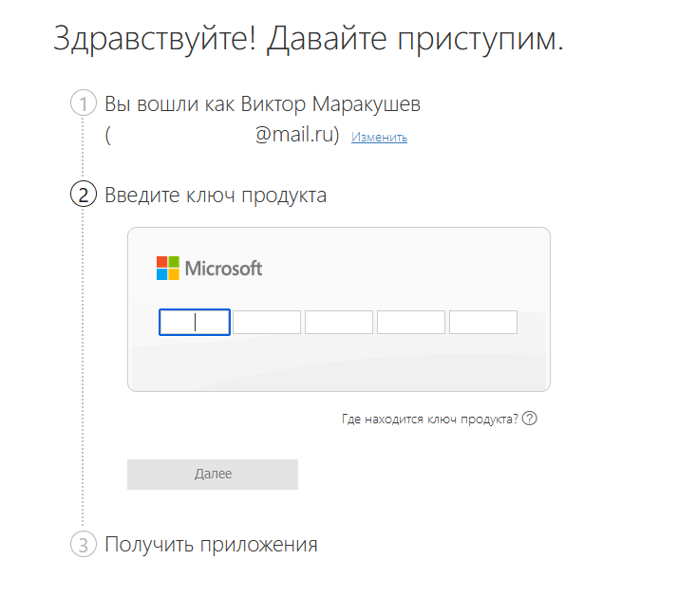
Task: Open the question mark help icon
Action: tap(530, 419)
